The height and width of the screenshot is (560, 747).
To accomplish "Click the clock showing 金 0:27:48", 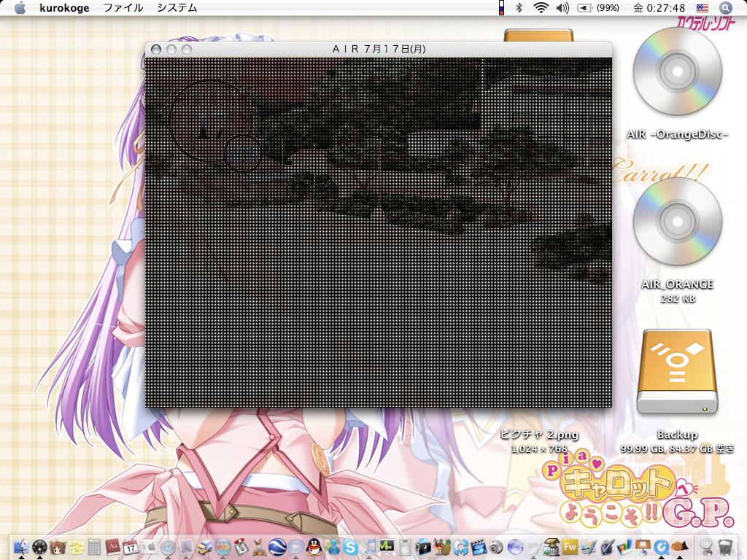I will point(659,7).
